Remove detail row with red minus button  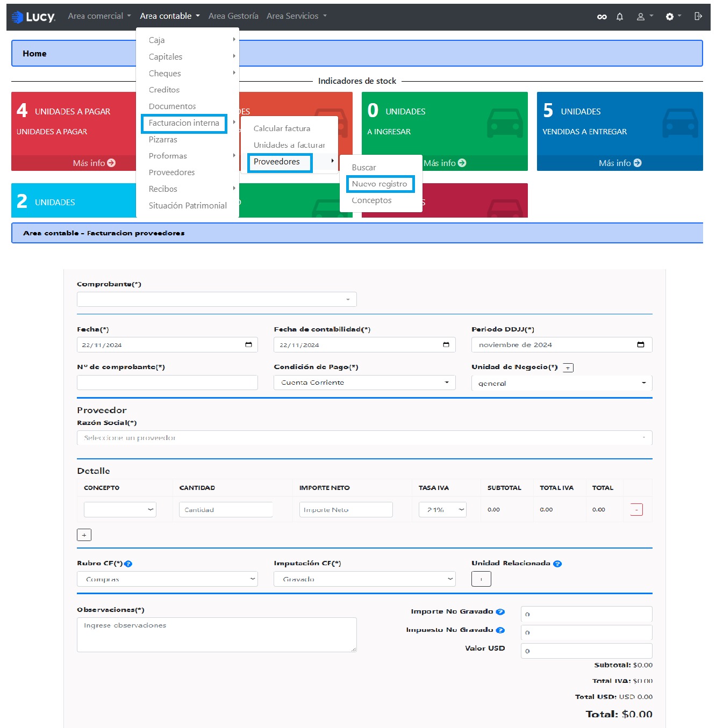point(636,509)
